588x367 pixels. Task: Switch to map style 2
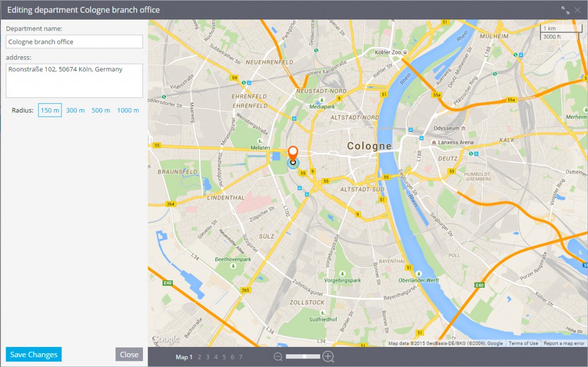click(199, 357)
